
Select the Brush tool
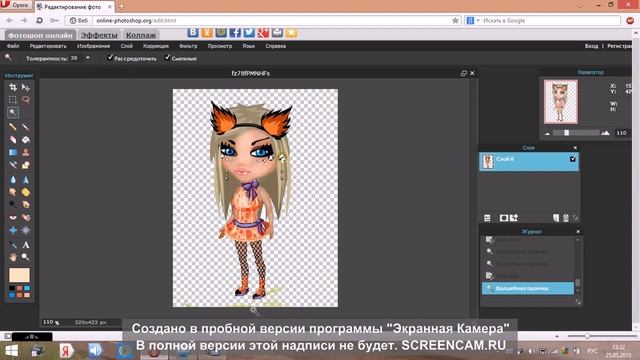26,127
